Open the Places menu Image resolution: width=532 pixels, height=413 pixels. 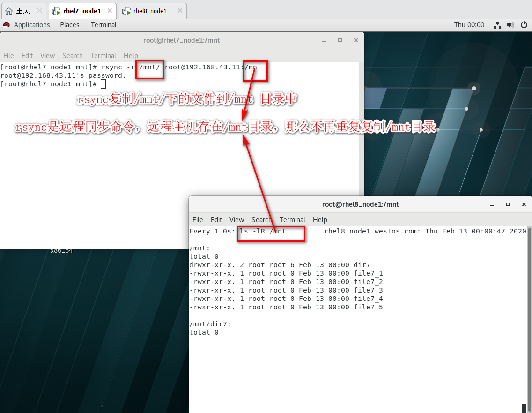tap(70, 25)
